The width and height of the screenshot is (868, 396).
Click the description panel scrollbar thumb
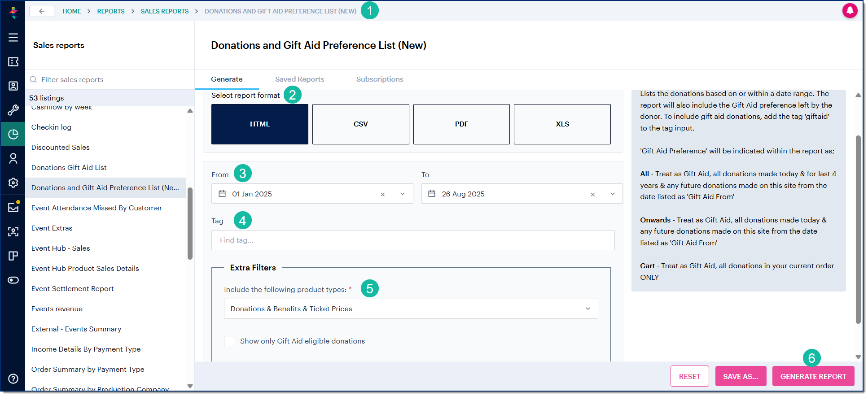click(858, 229)
